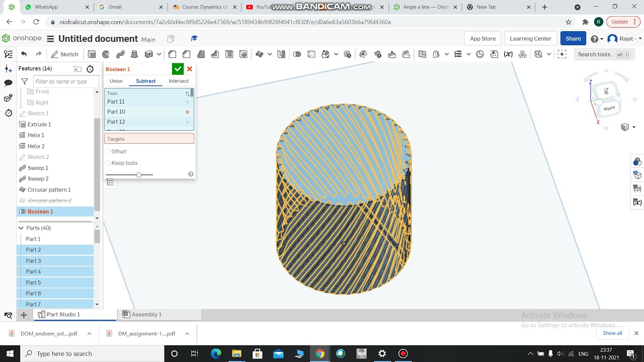The image size is (644, 362).
Task: Remove Part 12 from Tools list
Action: 188,122
